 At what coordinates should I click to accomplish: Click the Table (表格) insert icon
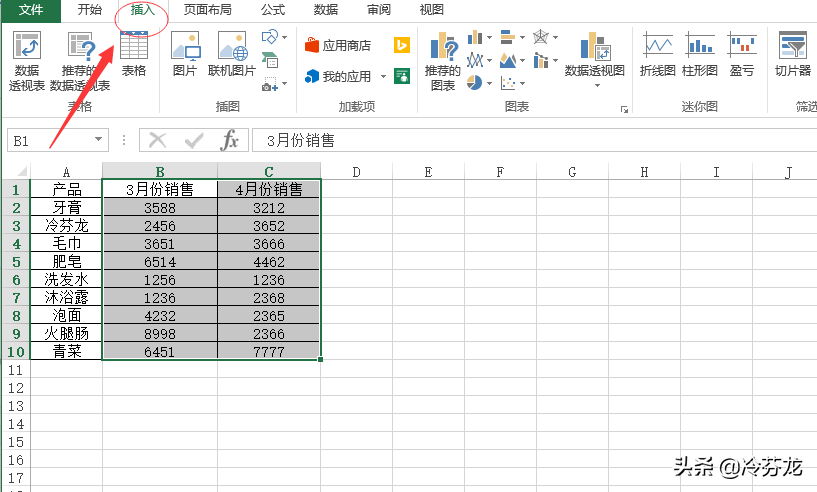(x=134, y=55)
